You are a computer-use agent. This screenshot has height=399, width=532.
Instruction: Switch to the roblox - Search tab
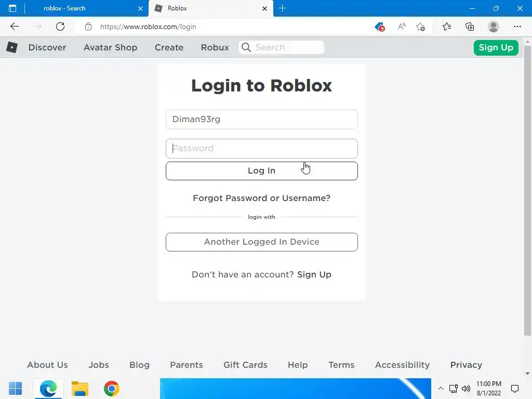(x=64, y=8)
